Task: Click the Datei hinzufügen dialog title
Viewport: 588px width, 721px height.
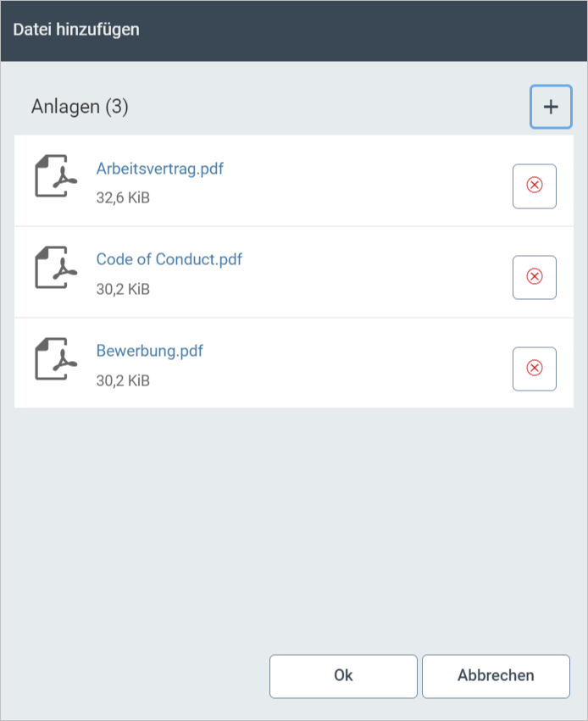Action: click(76, 30)
